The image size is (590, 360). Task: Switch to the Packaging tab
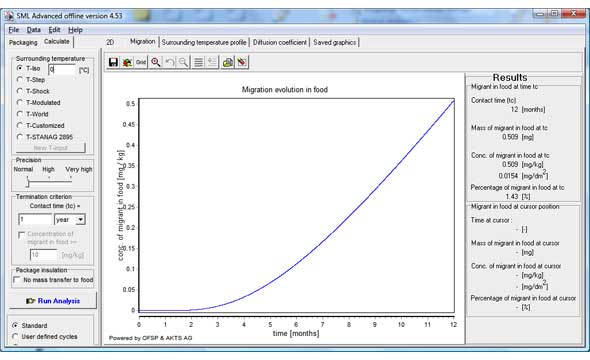click(23, 42)
